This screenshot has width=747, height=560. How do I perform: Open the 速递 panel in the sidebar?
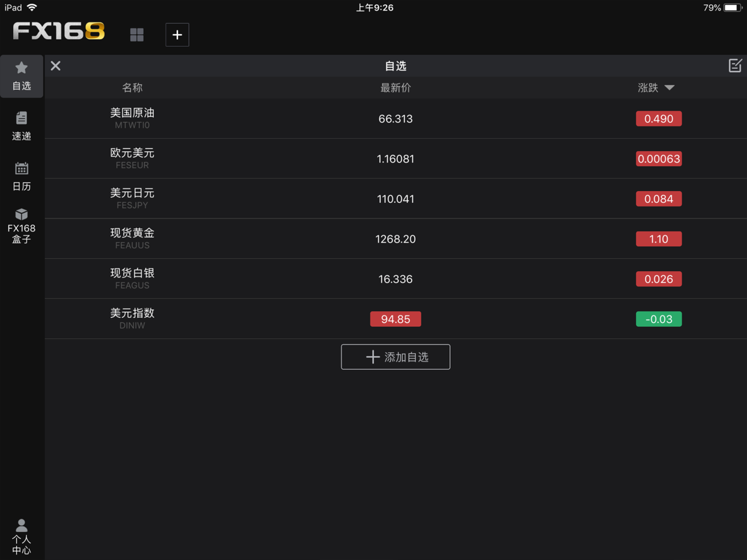click(22, 126)
